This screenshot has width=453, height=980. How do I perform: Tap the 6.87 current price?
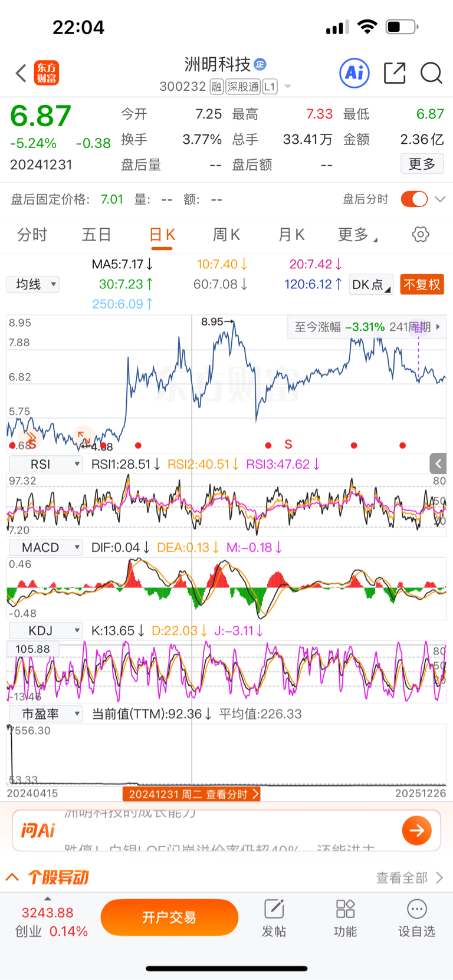pos(41,116)
